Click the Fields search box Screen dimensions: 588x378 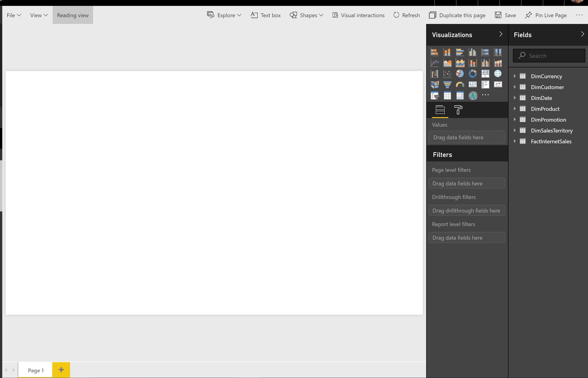[549, 56]
